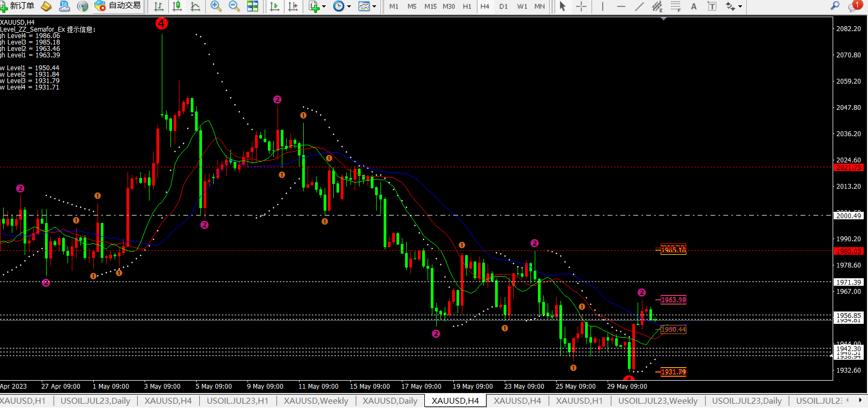The image size is (868, 408).
Task: Zoom out on the chart
Action: pyautogui.click(x=234, y=6)
